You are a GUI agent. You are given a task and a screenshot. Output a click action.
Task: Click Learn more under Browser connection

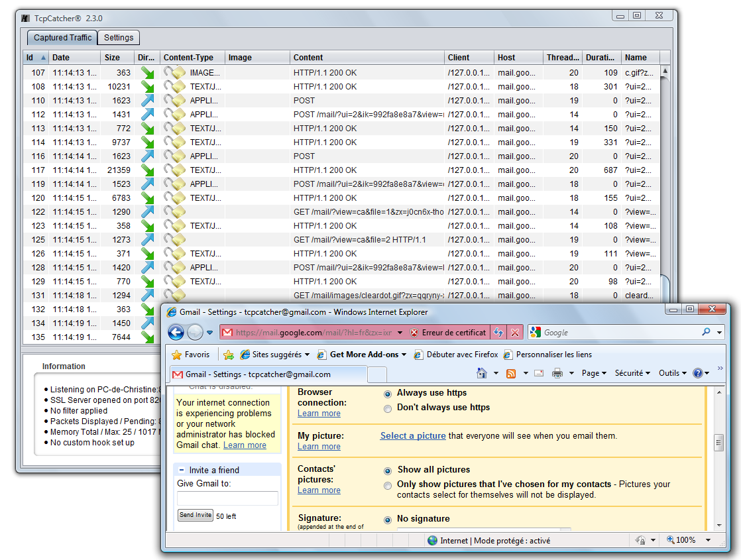point(319,414)
